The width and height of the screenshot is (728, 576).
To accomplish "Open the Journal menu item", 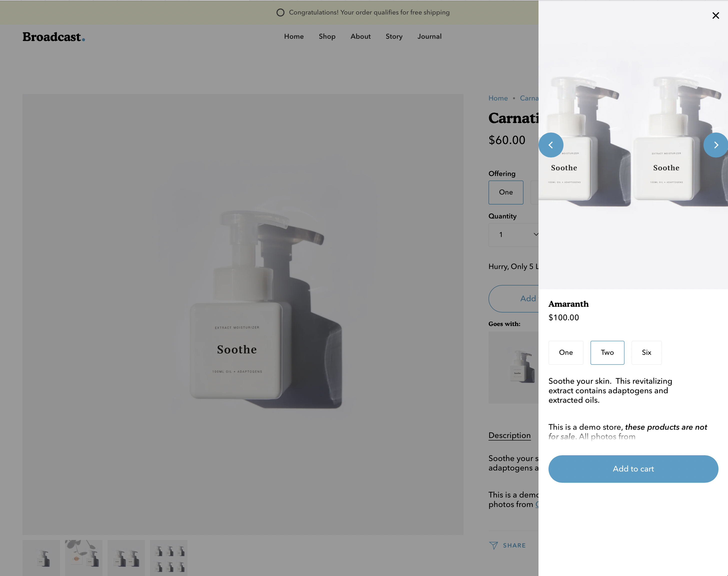I will point(429,36).
